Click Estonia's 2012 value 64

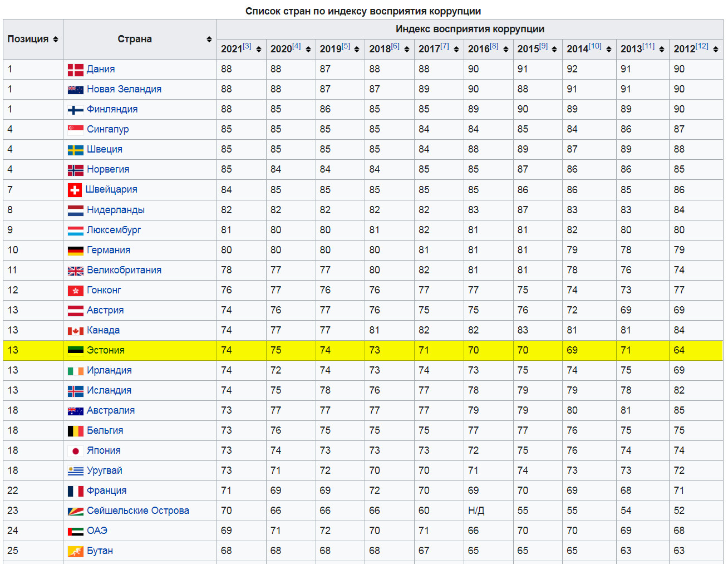click(679, 350)
